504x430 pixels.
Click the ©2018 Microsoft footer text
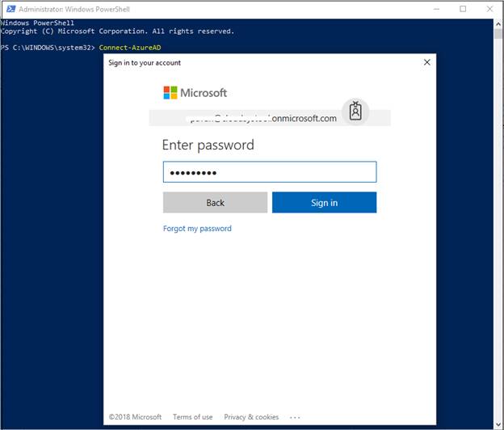135,417
